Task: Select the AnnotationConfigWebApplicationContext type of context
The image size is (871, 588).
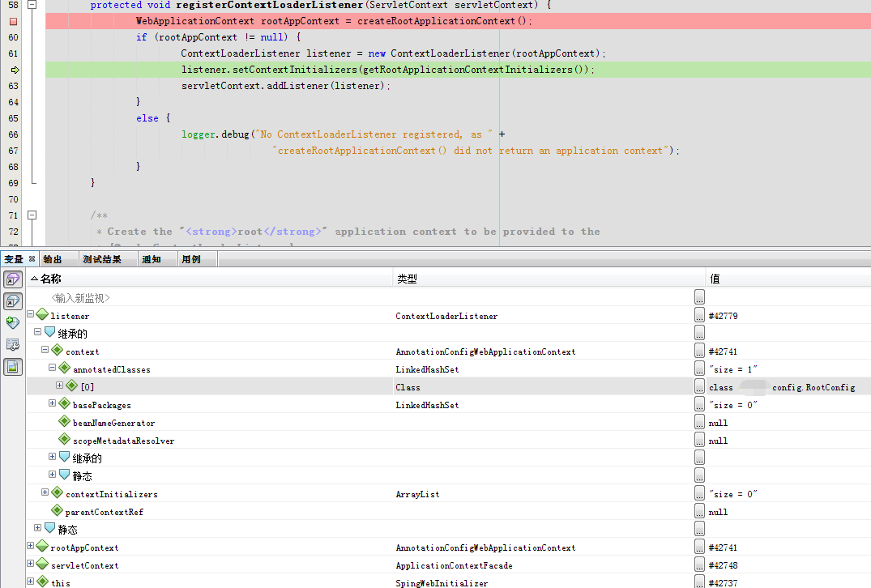Action: coord(485,352)
